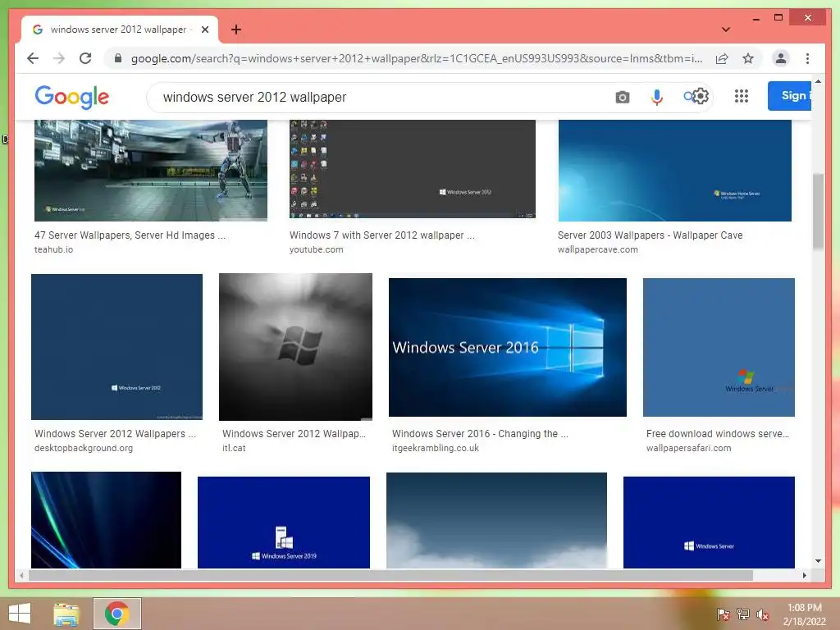Open a new tab with the plus button

pyautogui.click(x=236, y=30)
